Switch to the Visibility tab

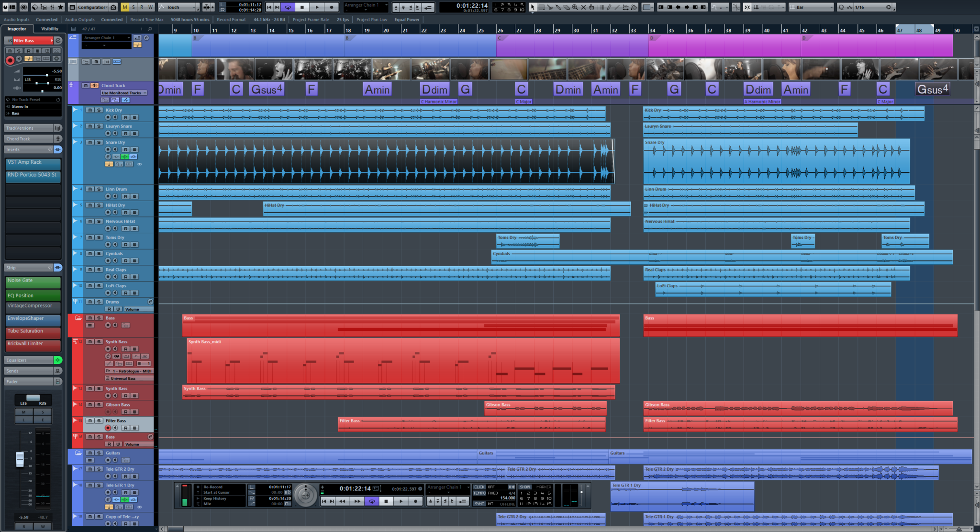[x=50, y=29]
